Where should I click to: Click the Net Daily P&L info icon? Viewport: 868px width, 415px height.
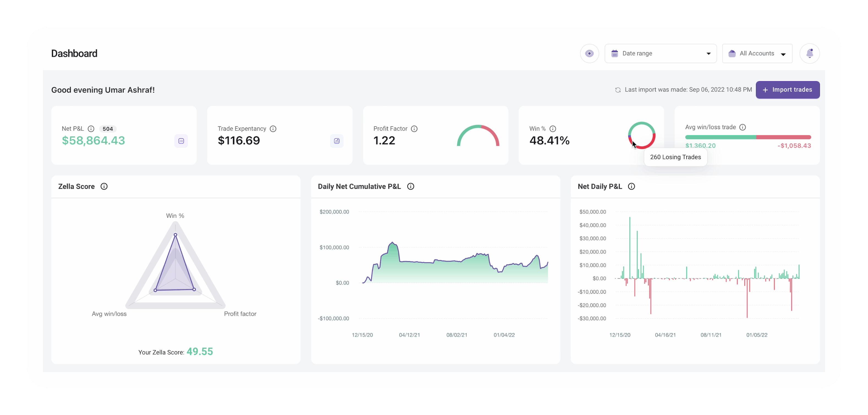tap(632, 186)
